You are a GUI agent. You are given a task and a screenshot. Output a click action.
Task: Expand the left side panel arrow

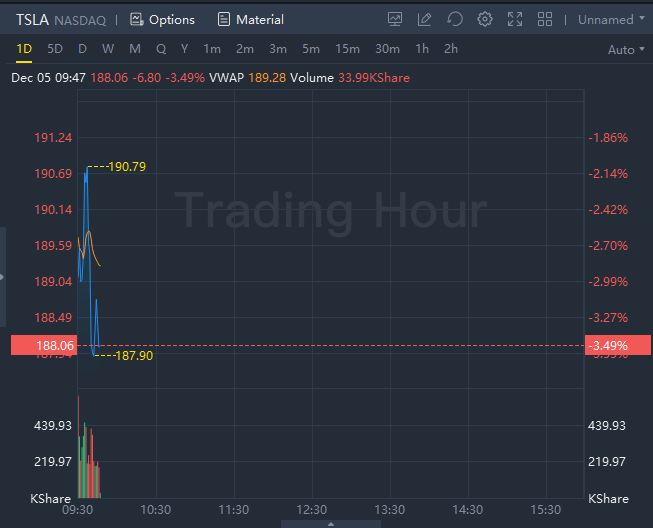(x=2, y=277)
